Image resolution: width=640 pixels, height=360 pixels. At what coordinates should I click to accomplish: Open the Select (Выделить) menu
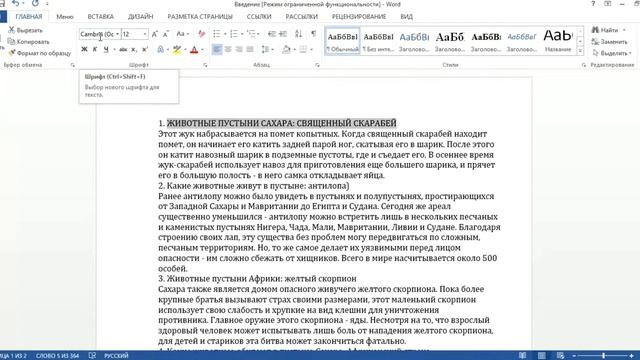[611, 53]
